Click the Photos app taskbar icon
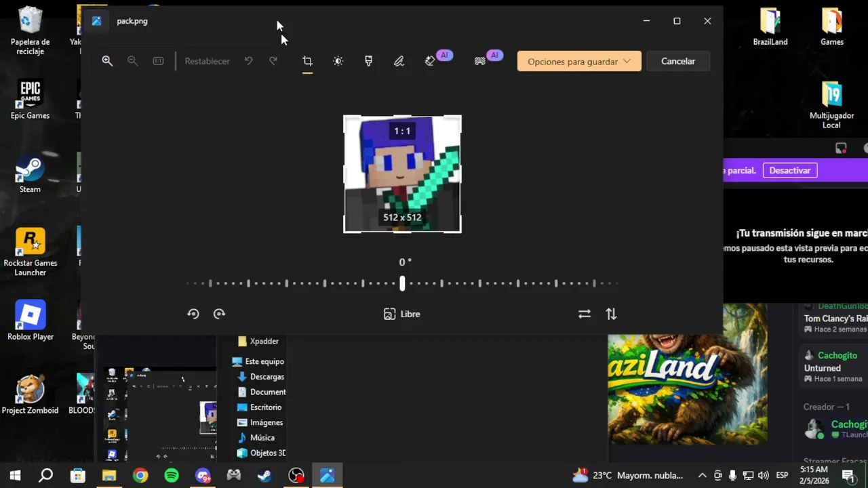 coord(328,475)
